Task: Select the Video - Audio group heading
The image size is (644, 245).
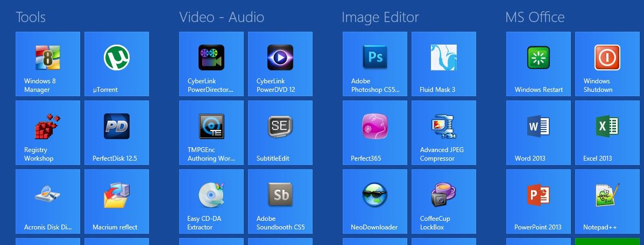Action: click(222, 17)
